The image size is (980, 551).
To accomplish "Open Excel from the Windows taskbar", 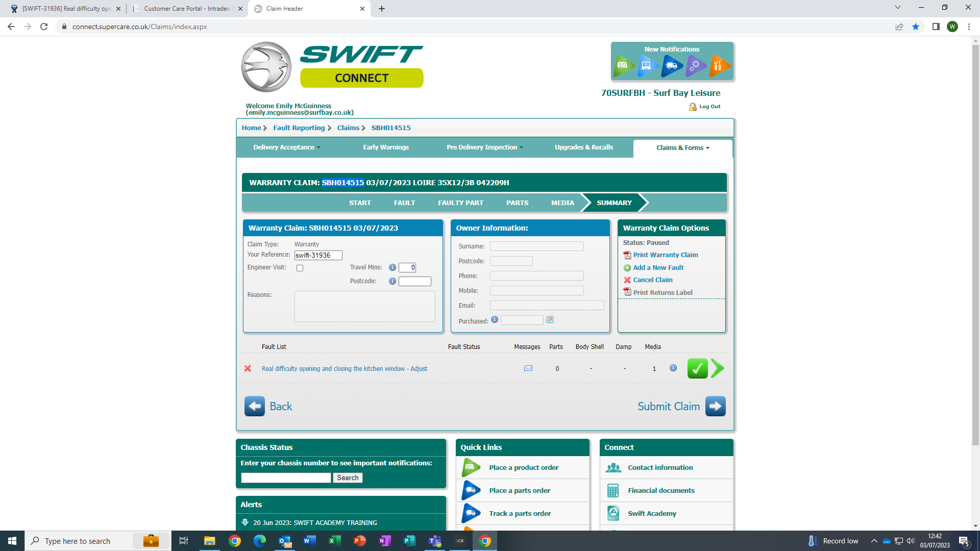I will click(x=334, y=541).
